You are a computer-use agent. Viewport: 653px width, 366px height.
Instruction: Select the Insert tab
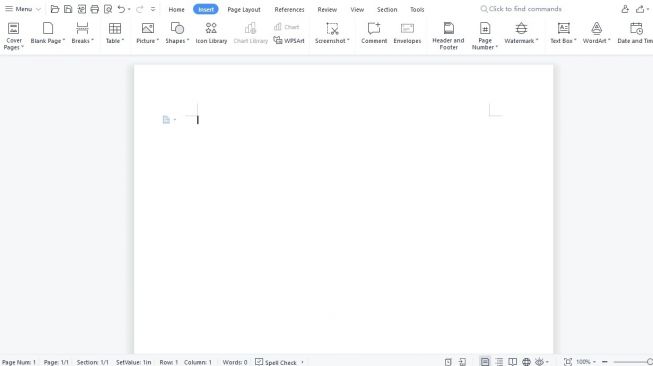[x=206, y=9]
